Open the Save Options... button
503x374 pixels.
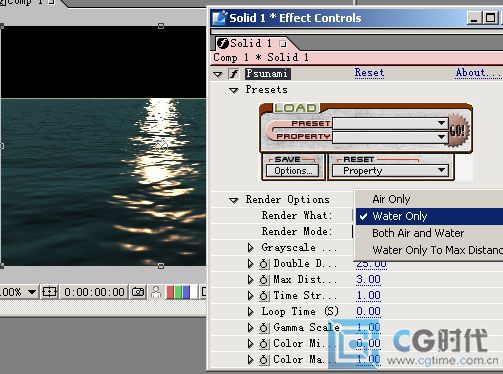[292, 171]
